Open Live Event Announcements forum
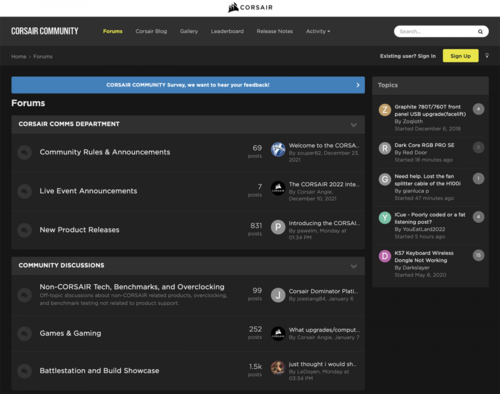500x394 pixels. pos(88,191)
